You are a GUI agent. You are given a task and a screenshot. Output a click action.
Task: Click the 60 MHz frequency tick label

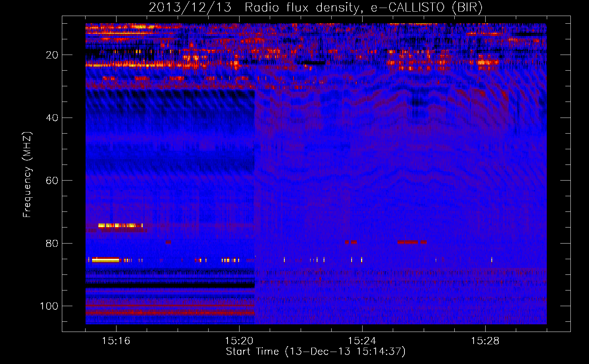[52, 181]
